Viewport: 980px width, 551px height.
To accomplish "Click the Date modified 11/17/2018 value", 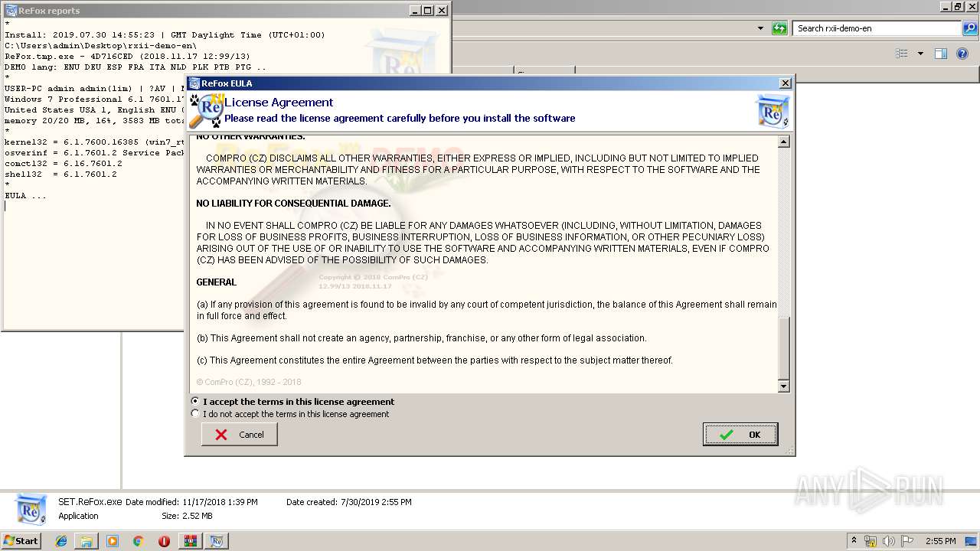I will coord(220,502).
